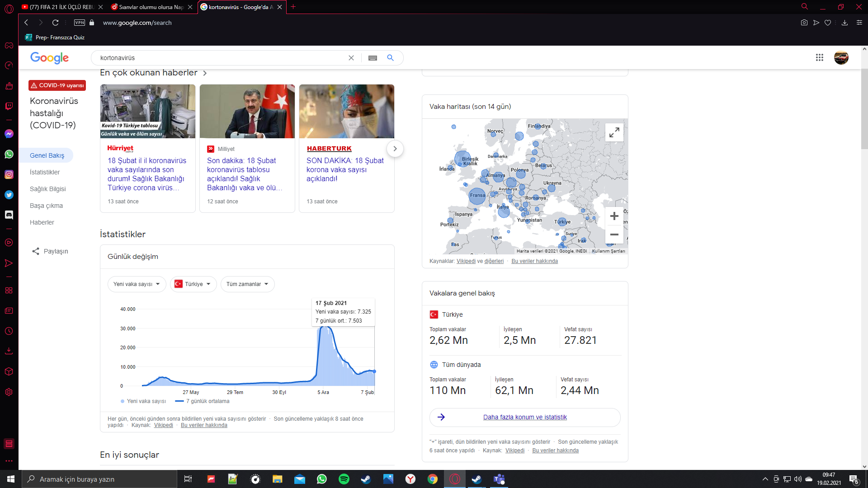Viewport: 868px width, 488px height.
Task: Expand 'En çok okunan haberler' chevron
Action: click(x=205, y=73)
